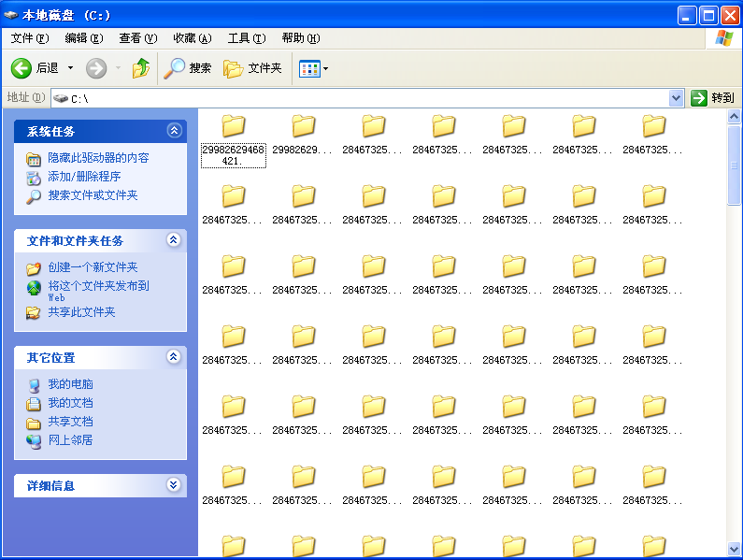This screenshot has height=560, width=743.
Task: Expand the views dropdown arrow
Action: click(x=326, y=69)
